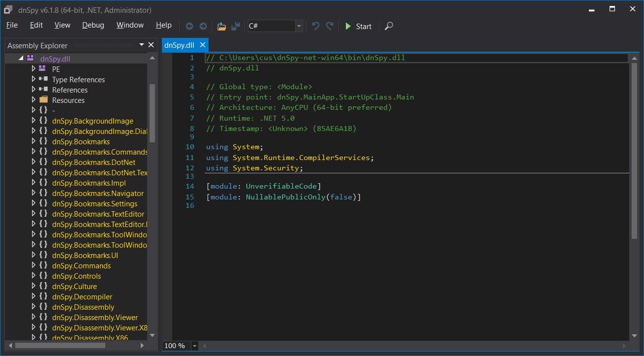The image size is (644, 356).
Task: Click the Save All toolbar icon
Action: click(236, 26)
